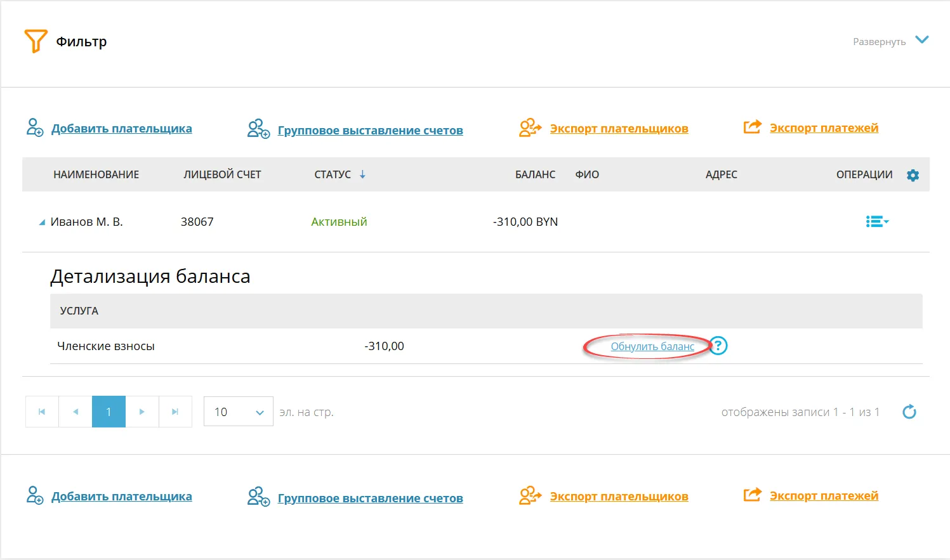
Task: Click bottom Добавить плательщика link
Action: pos(121,497)
